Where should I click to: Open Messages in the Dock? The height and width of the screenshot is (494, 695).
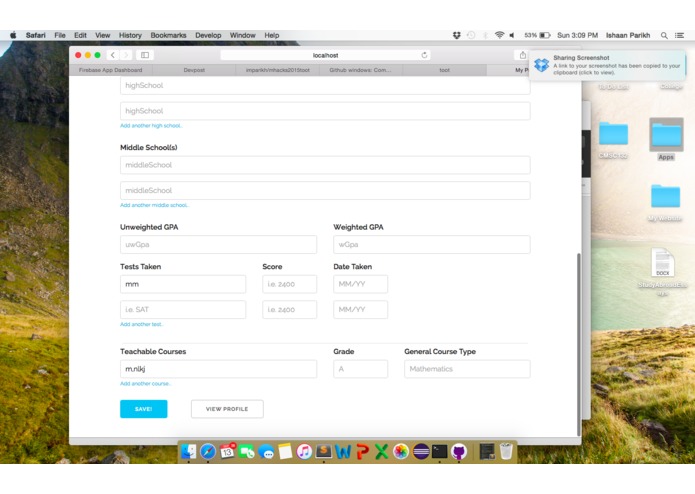(266, 451)
